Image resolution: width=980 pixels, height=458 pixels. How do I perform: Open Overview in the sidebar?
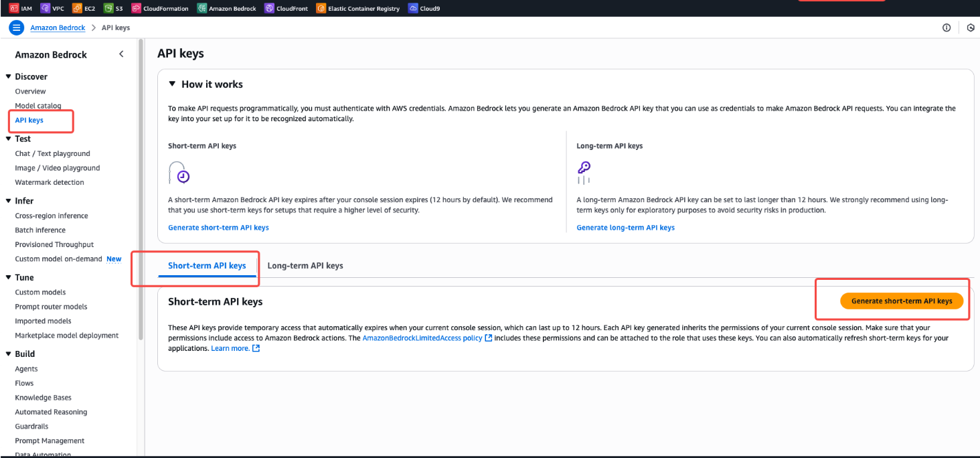(x=31, y=91)
